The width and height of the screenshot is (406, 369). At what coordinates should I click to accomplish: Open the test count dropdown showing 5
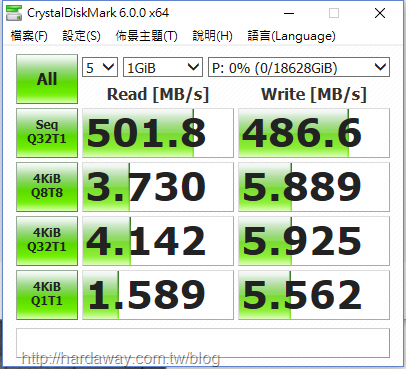100,67
